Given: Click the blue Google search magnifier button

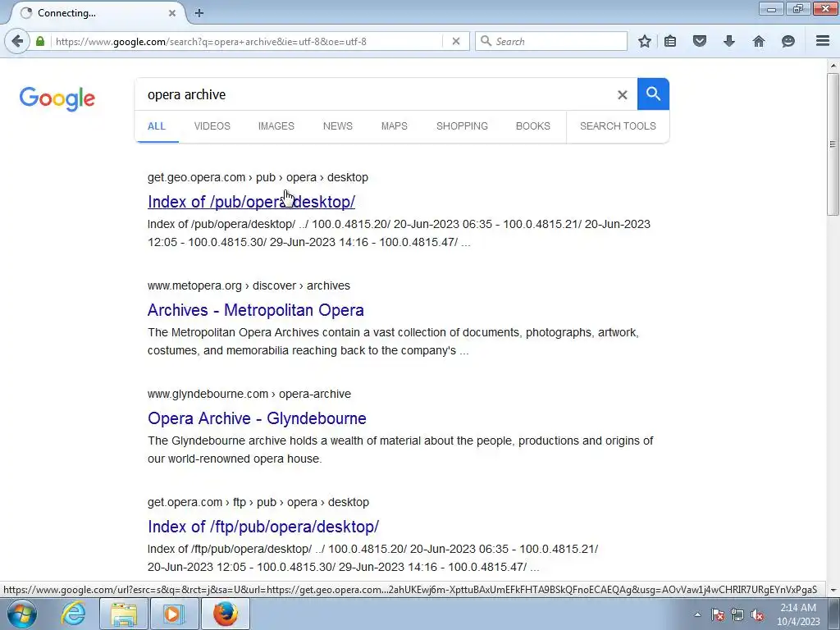Looking at the screenshot, I should pyautogui.click(x=653, y=94).
